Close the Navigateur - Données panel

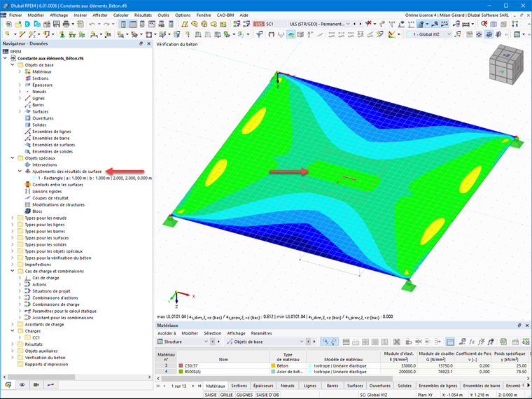click(148, 43)
